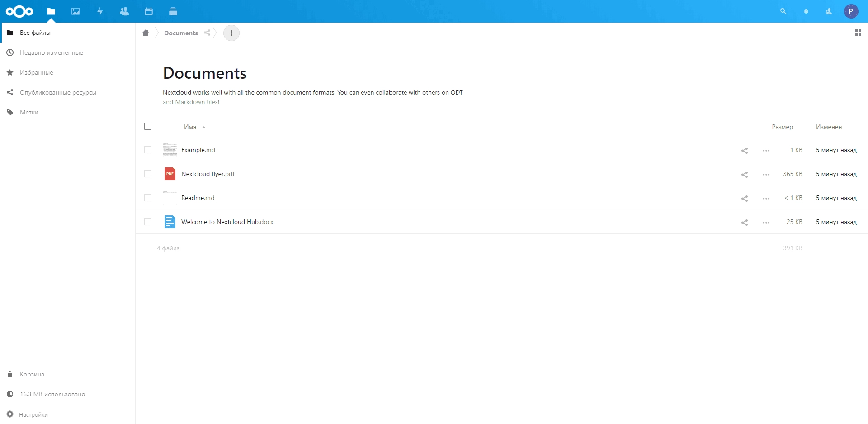Open the notifications bell
This screenshot has height=424, width=868.
[806, 11]
